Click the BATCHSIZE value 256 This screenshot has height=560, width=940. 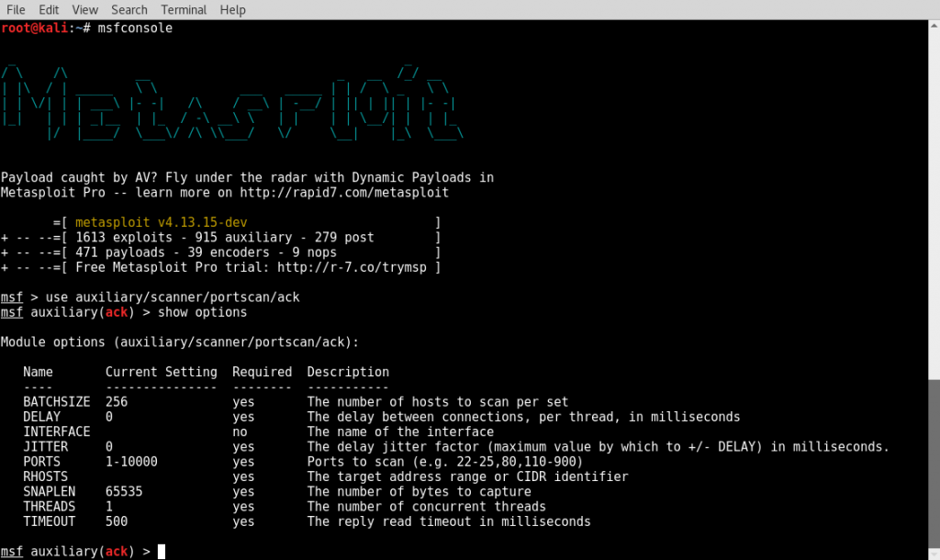117,402
